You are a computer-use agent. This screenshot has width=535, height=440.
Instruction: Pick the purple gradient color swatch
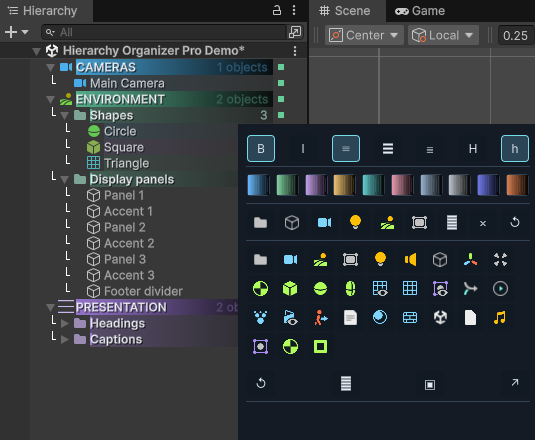pos(316,185)
